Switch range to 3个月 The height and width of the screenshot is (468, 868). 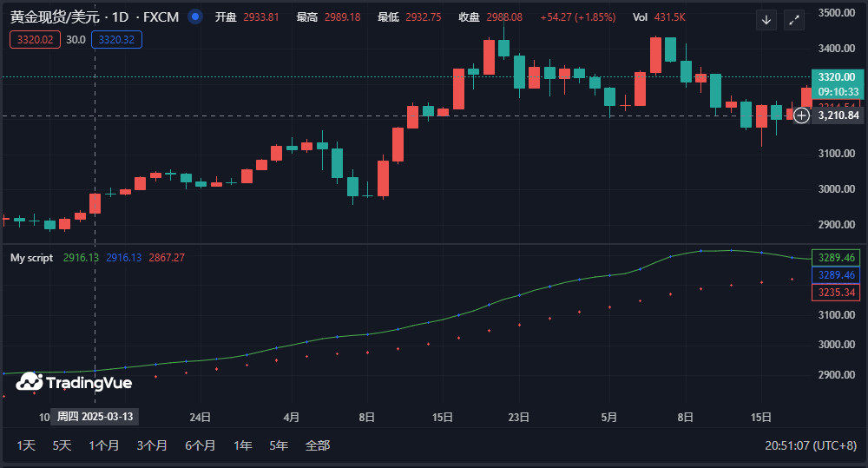click(x=152, y=445)
